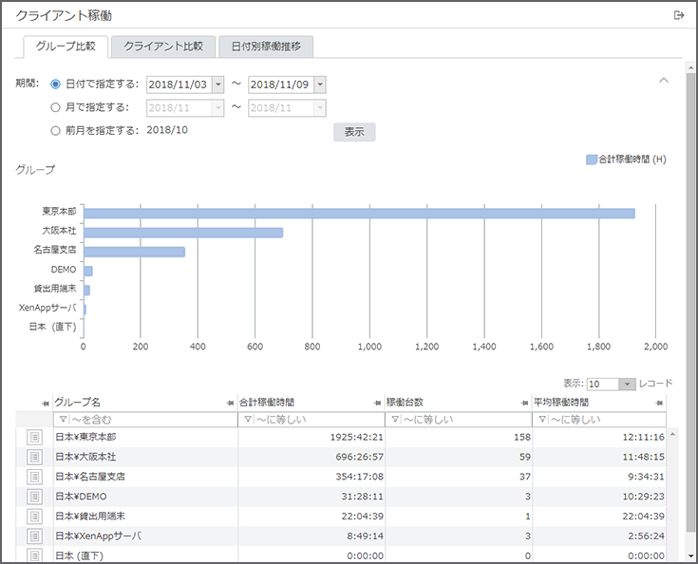Switch to the クライアント比較 tab
The width and height of the screenshot is (698, 564).
coord(164,47)
